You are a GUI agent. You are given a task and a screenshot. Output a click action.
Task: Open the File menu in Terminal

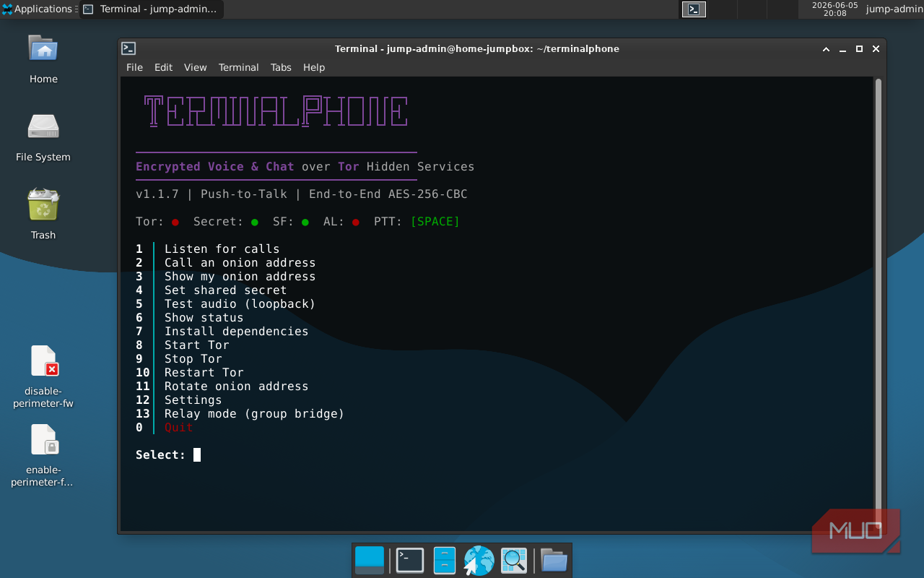point(134,67)
